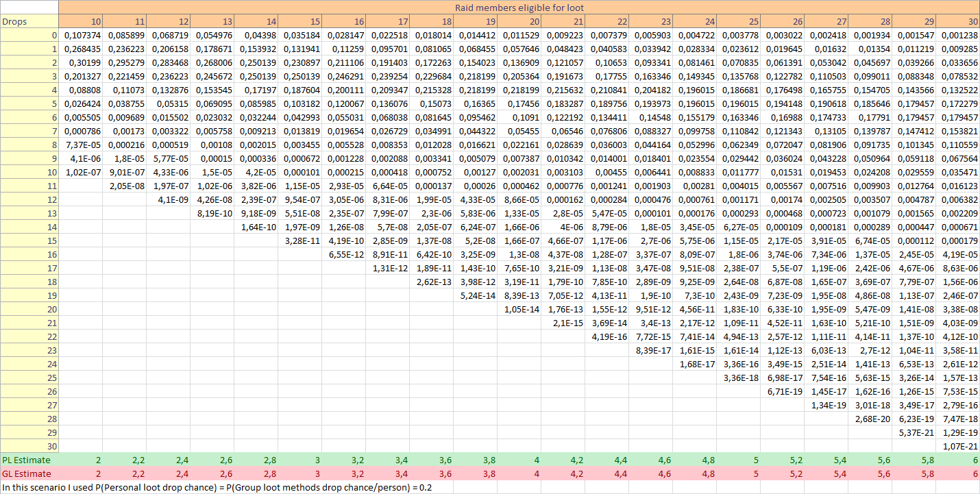Select the cell containing 0,30199

(x=81, y=62)
